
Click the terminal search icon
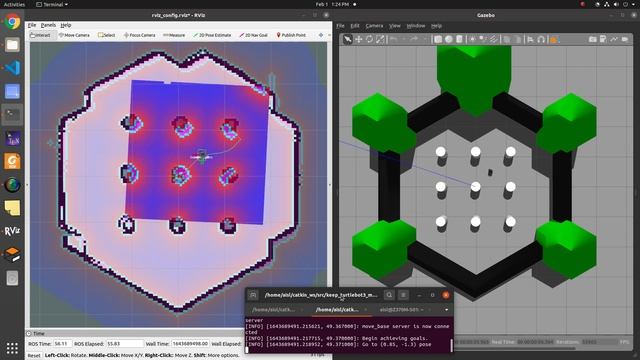[389, 295]
